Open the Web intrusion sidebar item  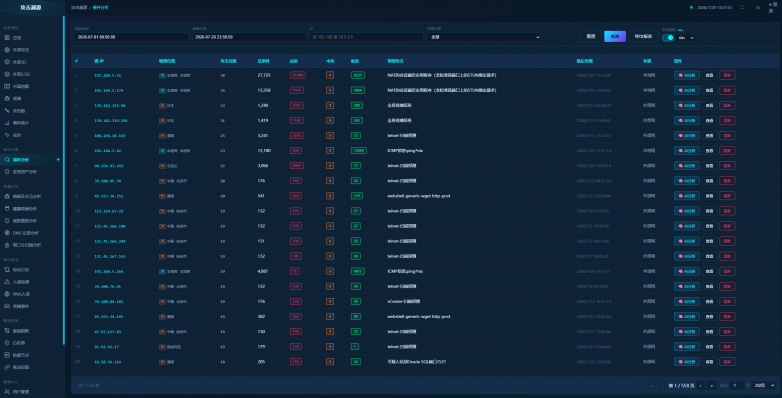click(x=21, y=294)
